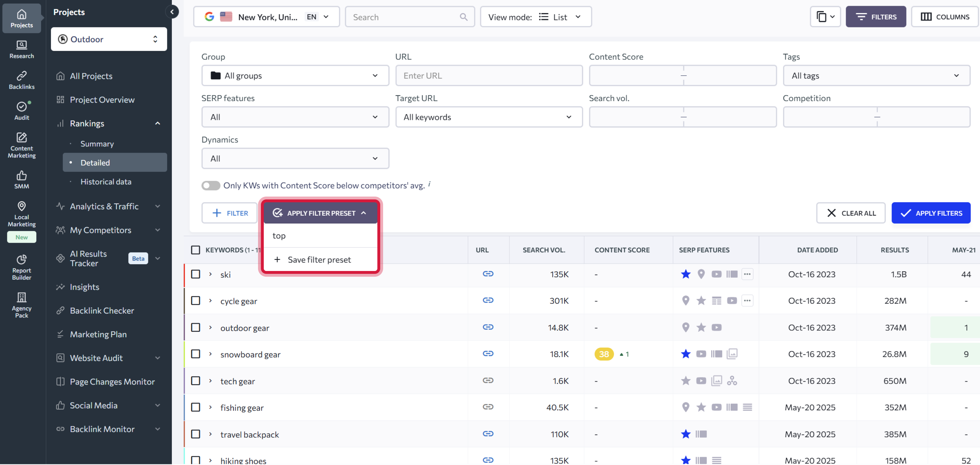Check the snowboard gear checkbox
This screenshot has width=980, height=465.
pos(196,354)
